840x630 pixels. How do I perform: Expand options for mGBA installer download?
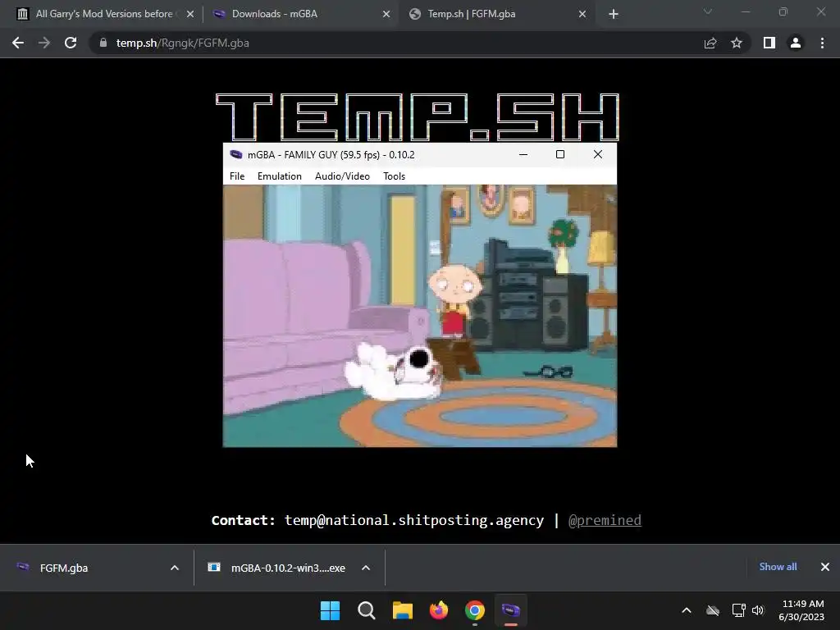(x=366, y=568)
